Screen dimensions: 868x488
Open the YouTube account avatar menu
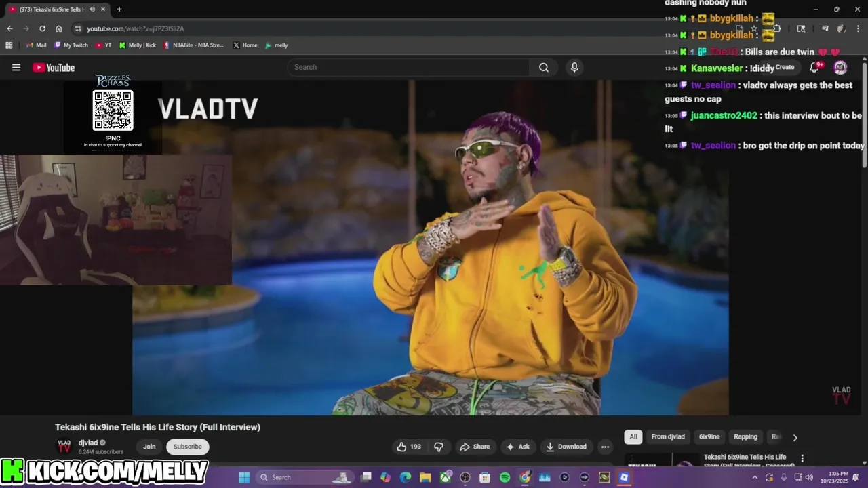pos(840,67)
